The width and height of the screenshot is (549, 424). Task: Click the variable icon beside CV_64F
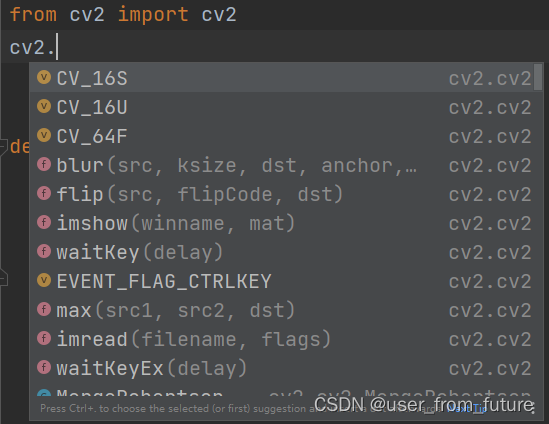[44, 135]
